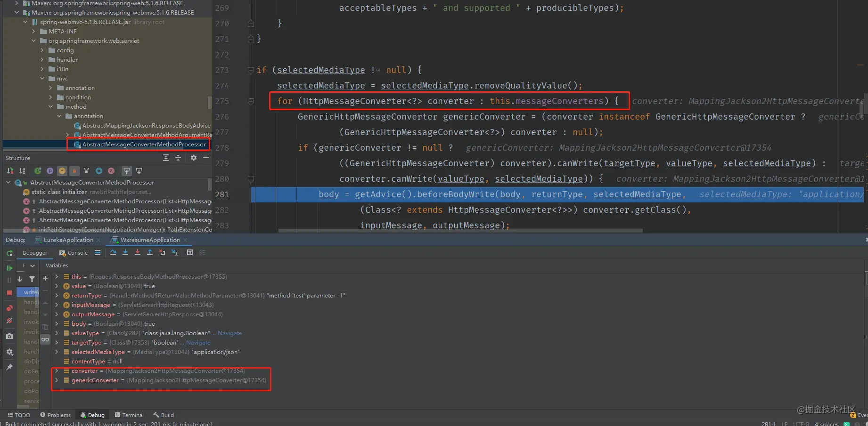Close EurekaApplication debug tab
This screenshot has width=868, height=426.
tap(98, 240)
